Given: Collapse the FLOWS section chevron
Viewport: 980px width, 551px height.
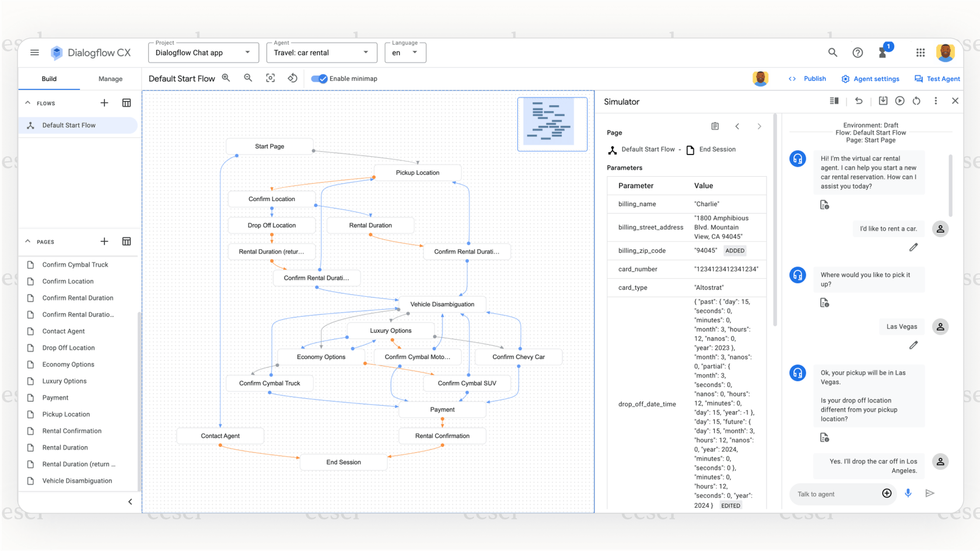Looking at the screenshot, I should click(27, 103).
